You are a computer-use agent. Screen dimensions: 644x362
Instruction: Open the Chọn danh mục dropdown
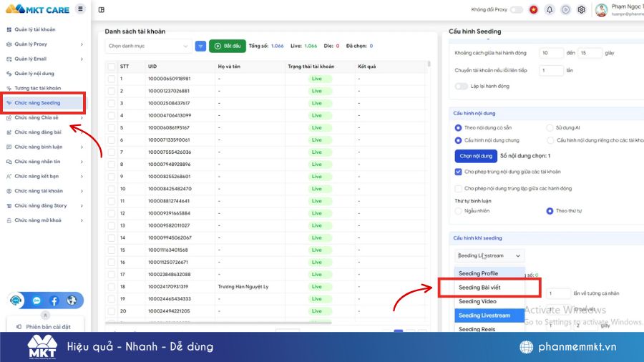coord(148,46)
